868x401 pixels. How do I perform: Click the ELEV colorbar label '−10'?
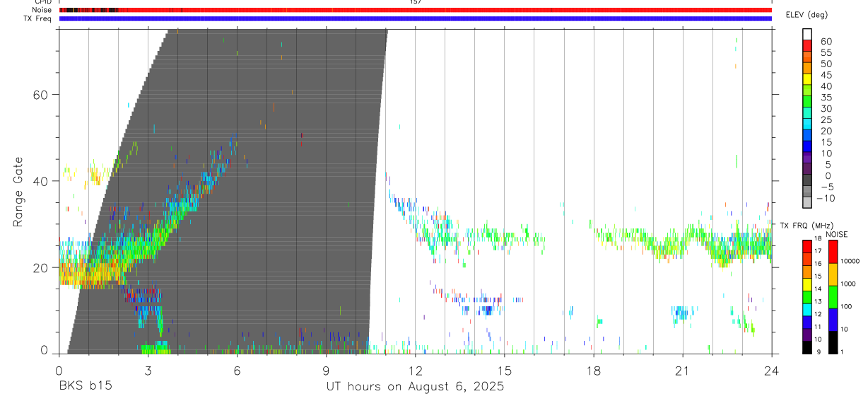(x=824, y=198)
